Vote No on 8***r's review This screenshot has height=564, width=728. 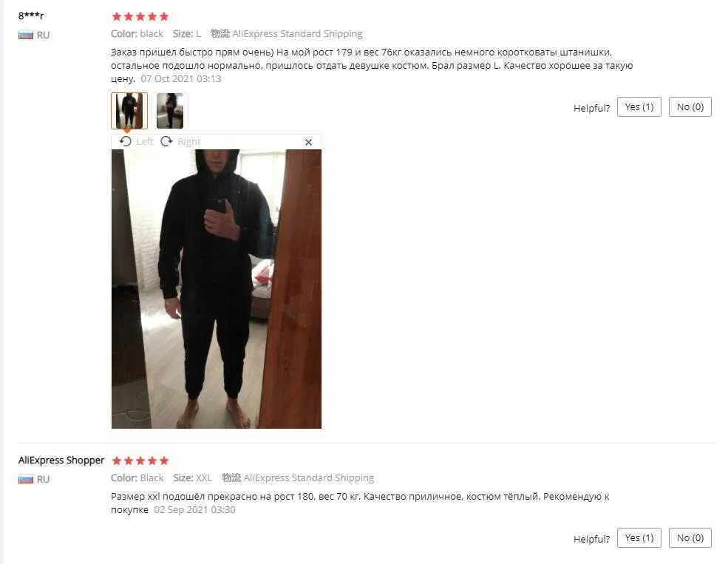click(x=690, y=107)
